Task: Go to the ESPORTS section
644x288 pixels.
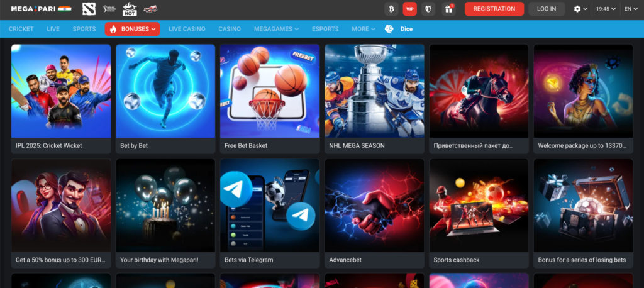Action: pos(325,29)
